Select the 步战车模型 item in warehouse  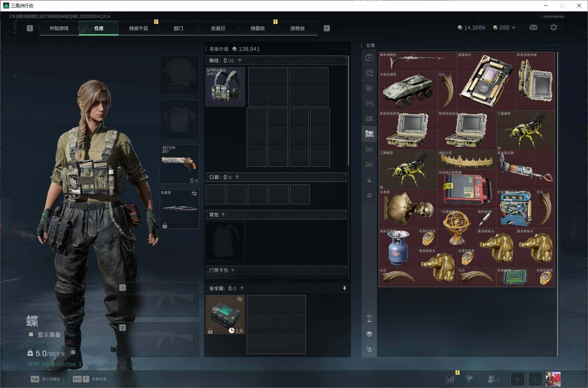408,91
